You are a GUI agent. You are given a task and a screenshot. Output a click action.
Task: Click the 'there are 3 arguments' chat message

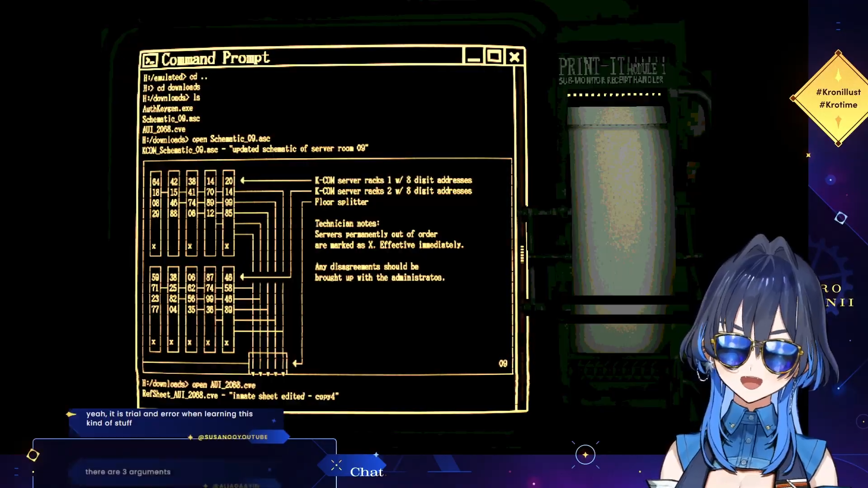coord(128,472)
